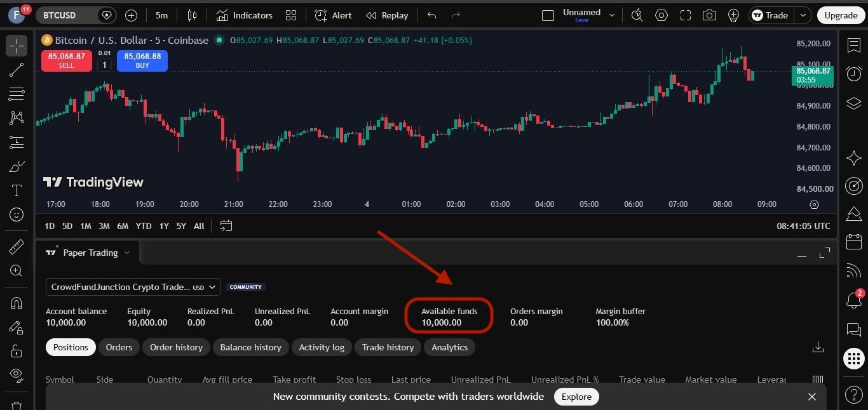868x410 pixels.
Task: Create a new Alert
Action: point(334,15)
